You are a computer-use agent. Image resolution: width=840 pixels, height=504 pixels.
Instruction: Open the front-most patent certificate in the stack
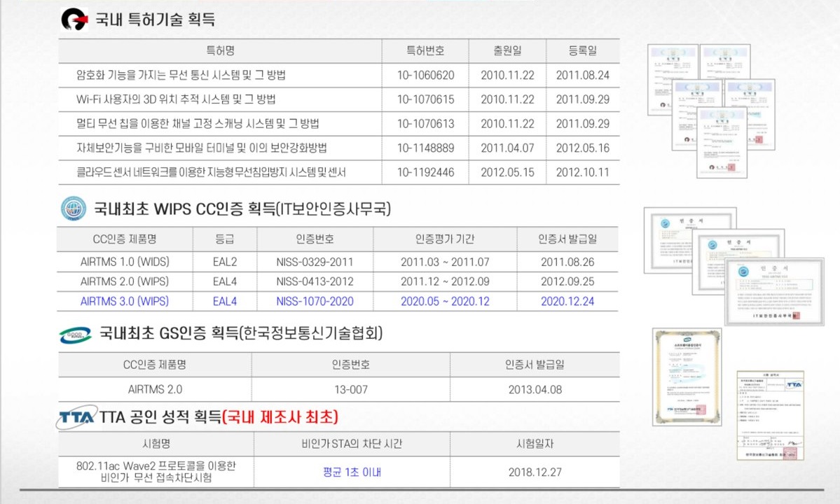pos(730,142)
